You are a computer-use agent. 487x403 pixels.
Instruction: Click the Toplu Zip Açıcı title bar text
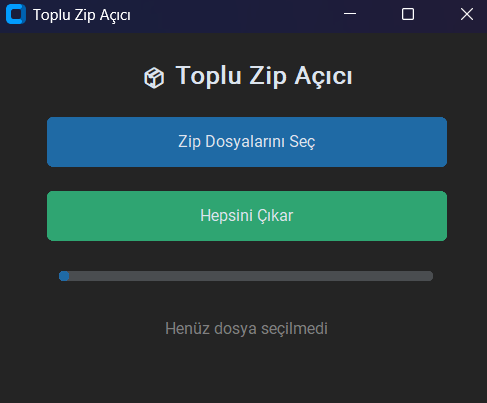click(x=82, y=15)
